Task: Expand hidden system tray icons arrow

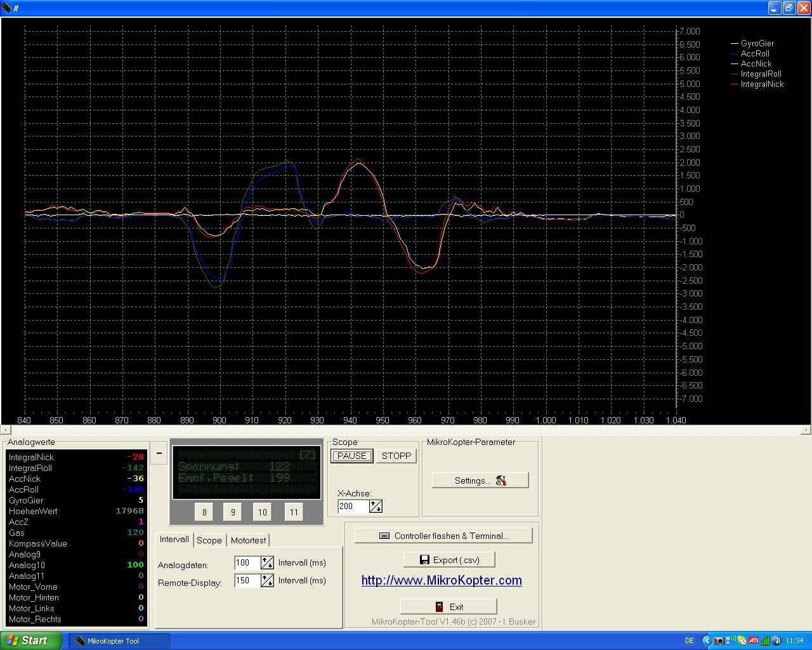Action: coord(706,640)
